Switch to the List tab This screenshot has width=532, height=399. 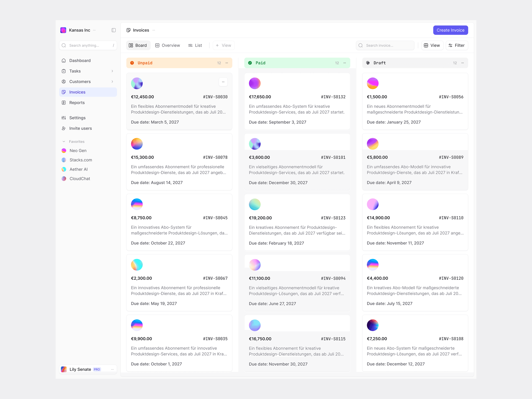click(x=195, y=45)
